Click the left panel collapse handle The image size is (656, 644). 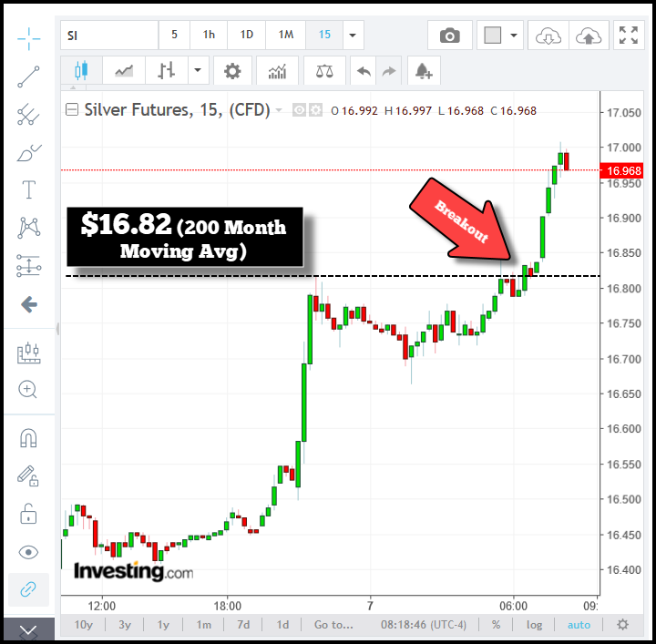(x=57, y=329)
